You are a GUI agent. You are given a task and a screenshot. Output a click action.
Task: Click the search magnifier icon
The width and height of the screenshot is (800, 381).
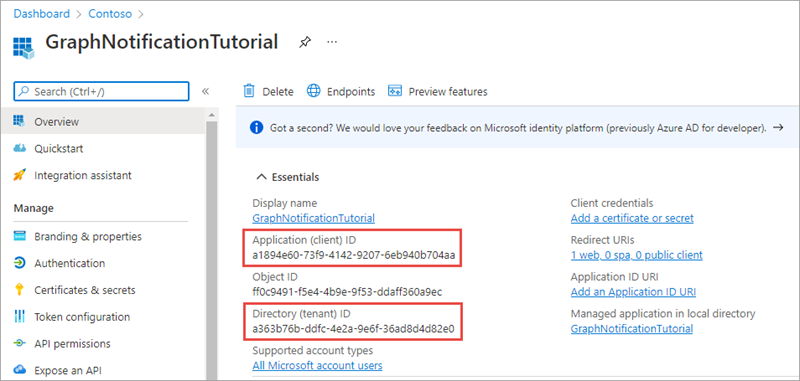click(x=23, y=92)
